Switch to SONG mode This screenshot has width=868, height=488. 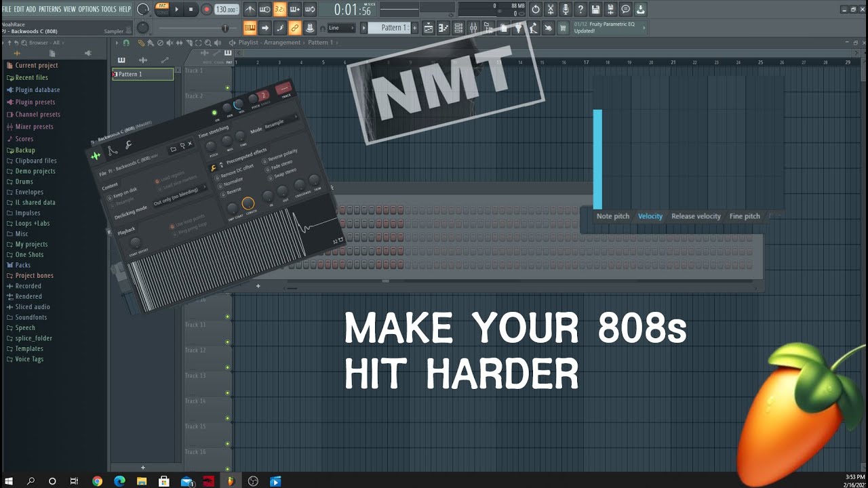(x=162, y=12)
